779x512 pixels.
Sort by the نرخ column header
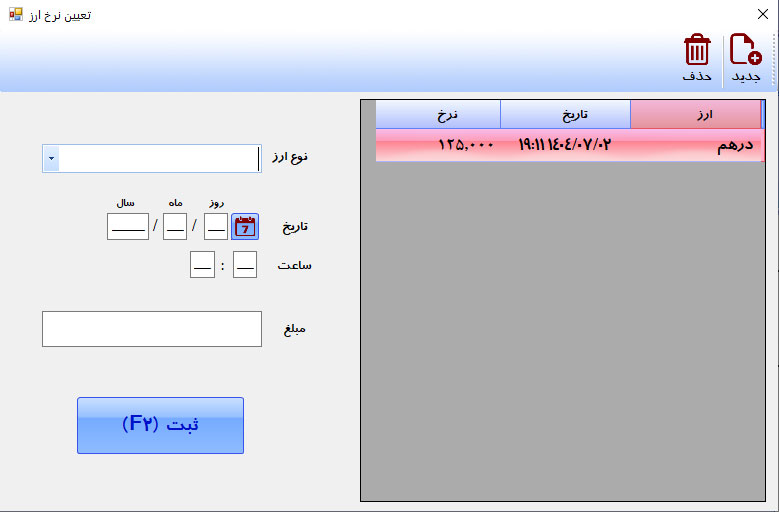[x=438, y=115]
